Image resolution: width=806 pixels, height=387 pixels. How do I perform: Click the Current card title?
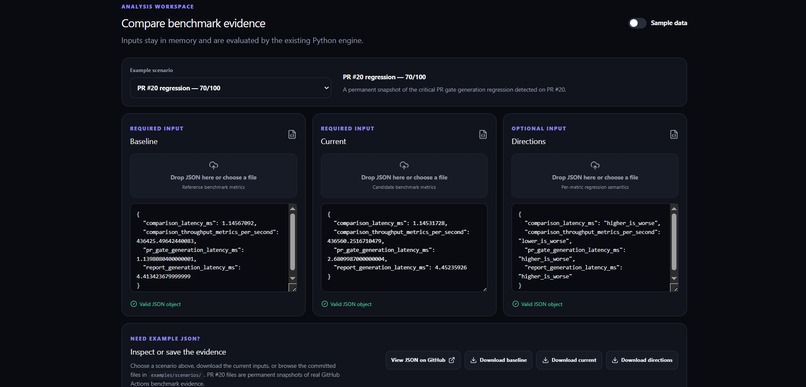334,141
